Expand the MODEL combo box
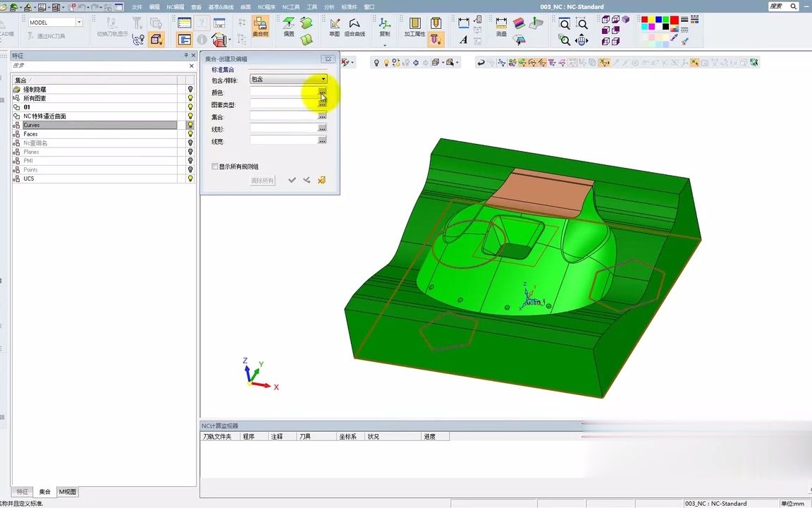 click(x=79, y=23)
